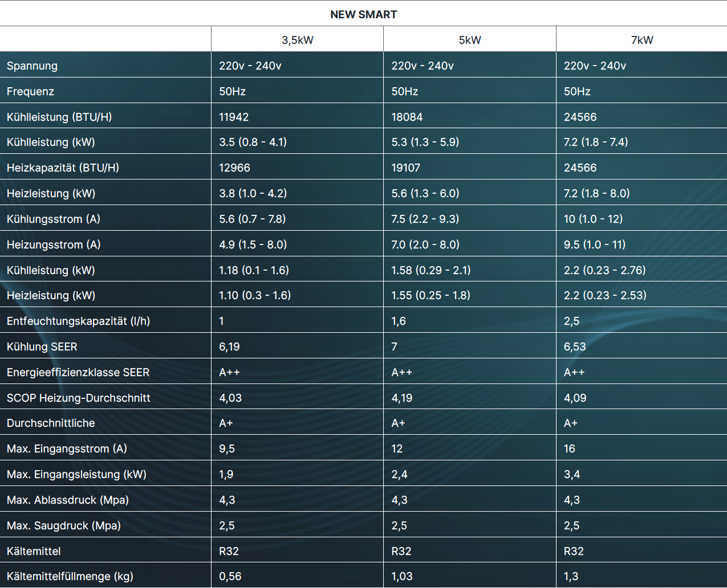Click the Heizkapazität (BTU/H) row label
The width and height of the screenshot is (727, 588).
pyautogui.click(x=63, y=168)
